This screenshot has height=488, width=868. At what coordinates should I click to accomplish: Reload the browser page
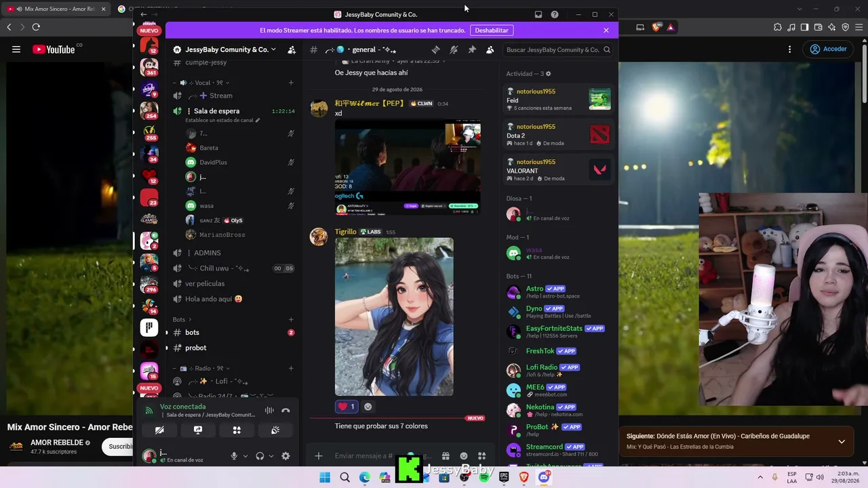[36, 27]
